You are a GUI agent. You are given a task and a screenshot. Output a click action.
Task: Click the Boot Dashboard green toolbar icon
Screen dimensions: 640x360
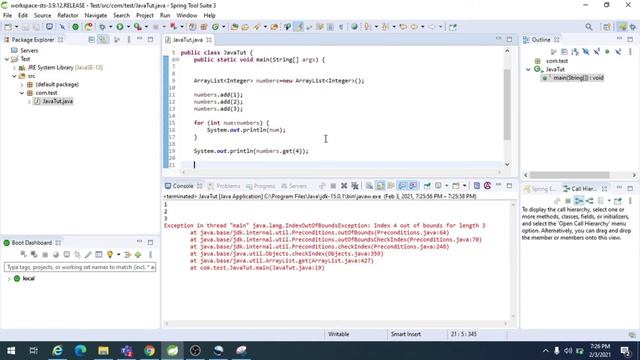pyautogui.click(x=75, y=27)
